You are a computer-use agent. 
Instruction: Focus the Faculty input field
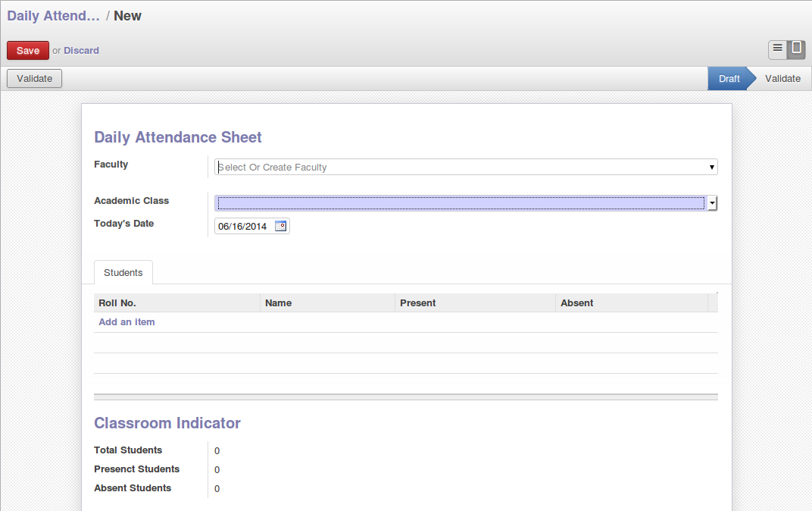tap(461, 167)
